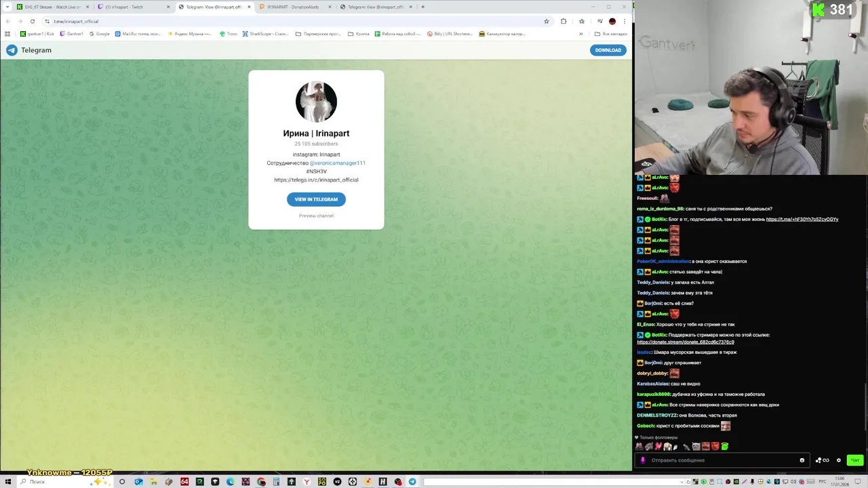
Task: Switch to the last Telegram View tab
Action: 375,7
